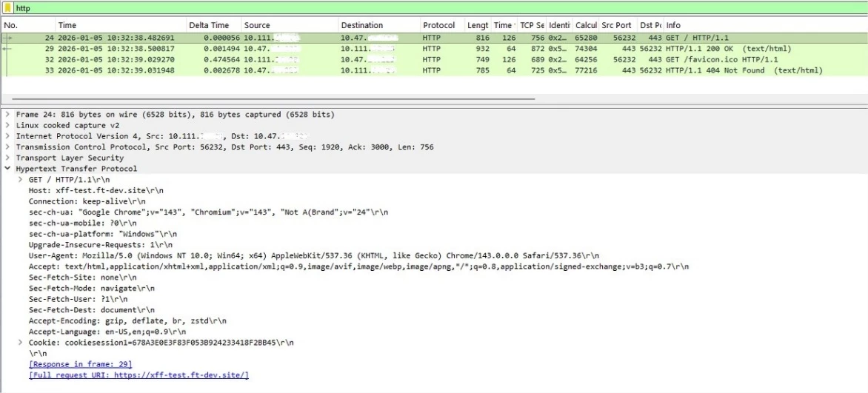Select packet 24 GET / HTTP/1.1 row
The image size is (868, 393).
click(x=435, y=38)
